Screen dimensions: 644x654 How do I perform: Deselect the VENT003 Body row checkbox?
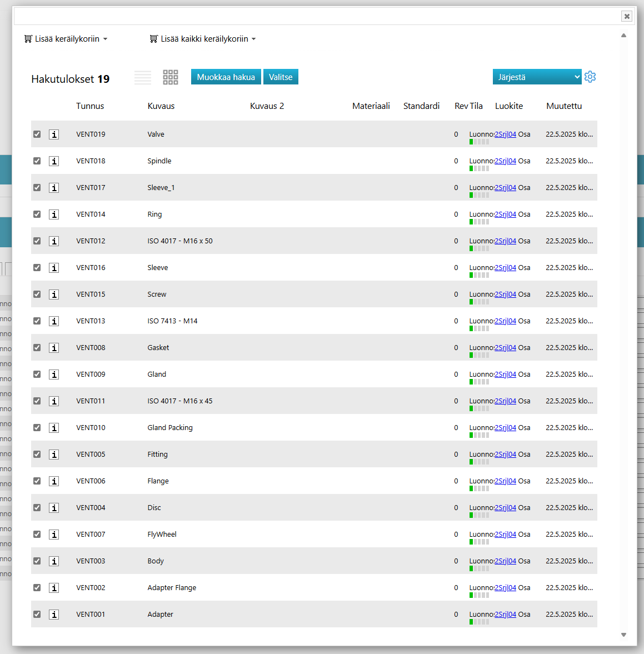tap(37, 561)
